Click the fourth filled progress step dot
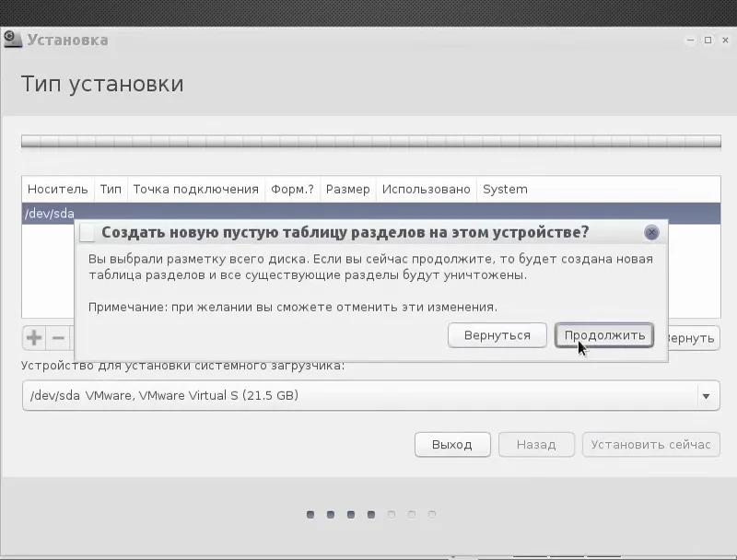The width and height of the screenshot is (737, 560). tap(371, 515)
